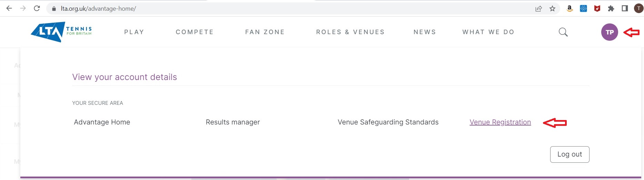Follow the Venue Registration link

tap(500, 122)
